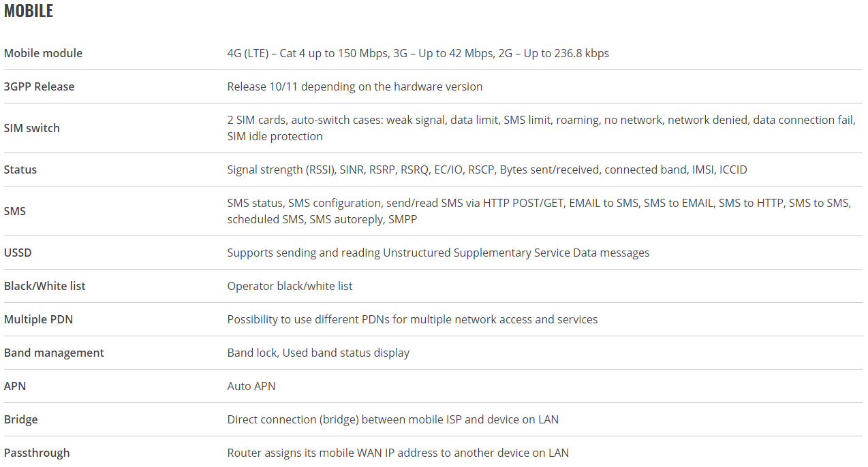Click the MOBILE section heading
The height and width of the screenshot is (467, 868).
coord(29,12)
